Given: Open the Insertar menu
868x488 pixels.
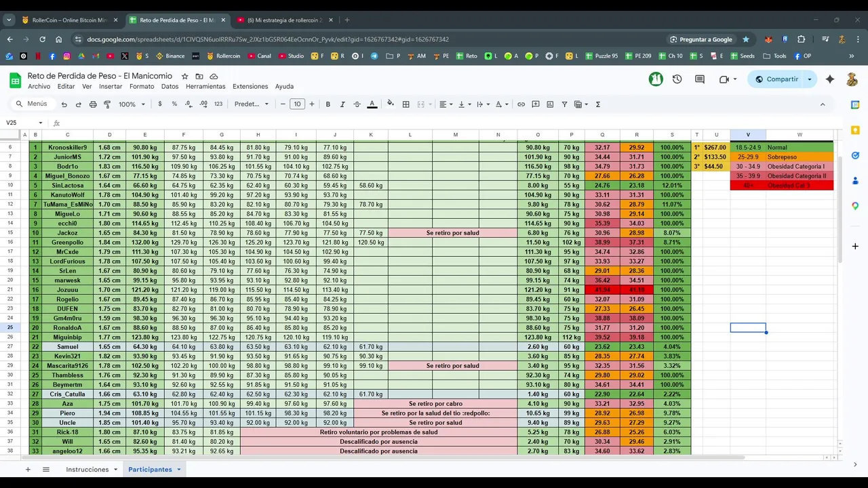Looking at the screenshot, I should click(111, 87).
